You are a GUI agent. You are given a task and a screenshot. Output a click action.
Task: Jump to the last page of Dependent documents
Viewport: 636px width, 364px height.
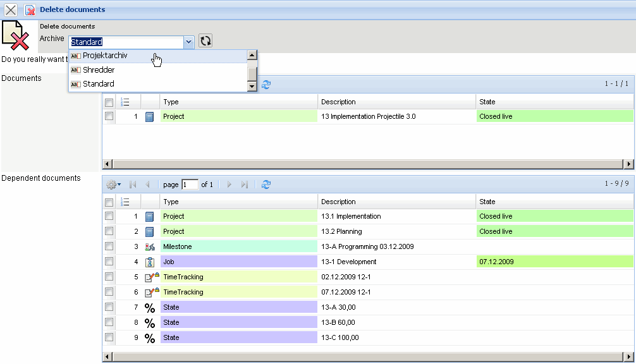pyautogui.click(x=245, y=184)
